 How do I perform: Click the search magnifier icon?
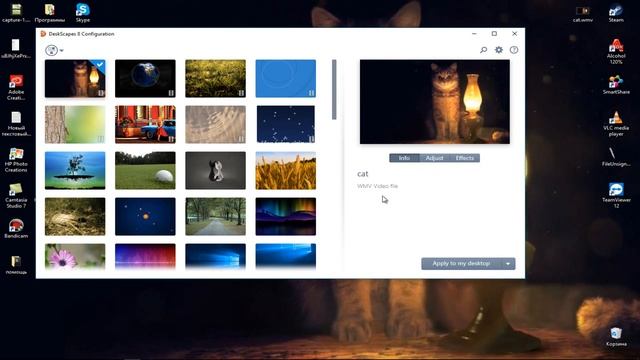(x=483, y=50)
